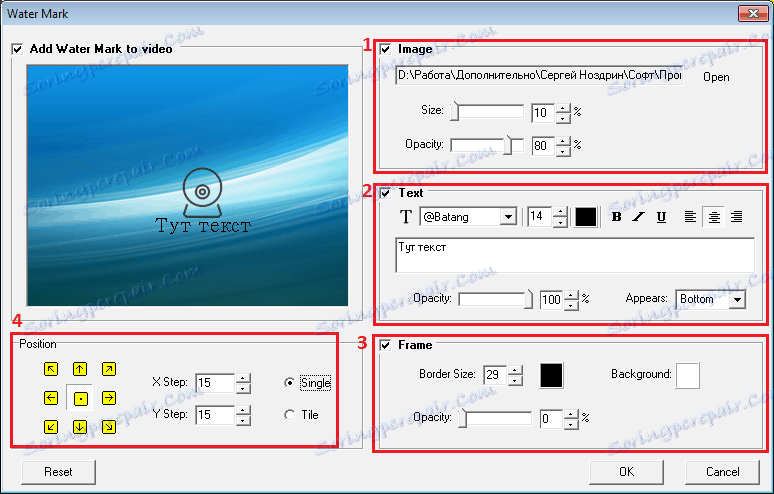
Task: Click the image file path field
Action: (x=539, y=76)
